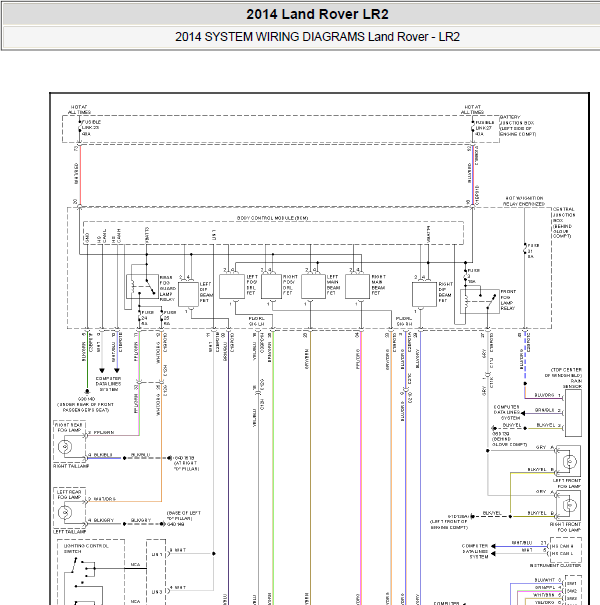The image size is (600, 605).
Task: Click the "HS CAN H" Instrument Cluster pin label
Action: [x=562, y=546]
